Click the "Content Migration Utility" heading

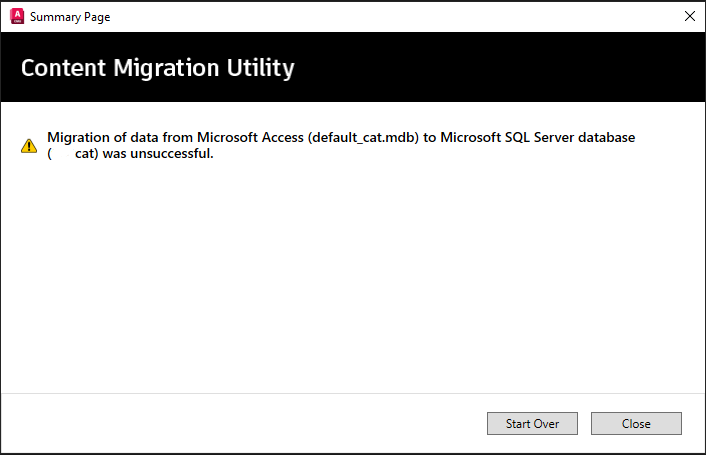pyautogui.click(x=157, y=68)
